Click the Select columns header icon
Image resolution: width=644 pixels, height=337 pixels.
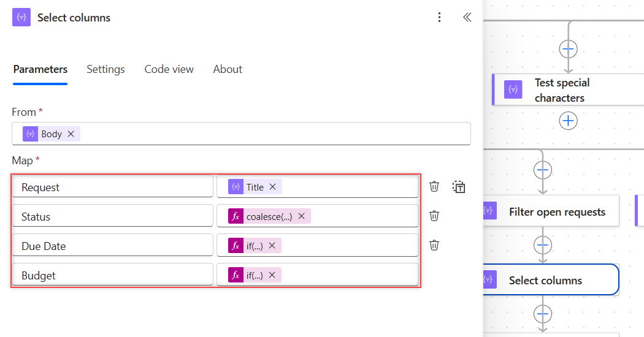pos(21,18)
